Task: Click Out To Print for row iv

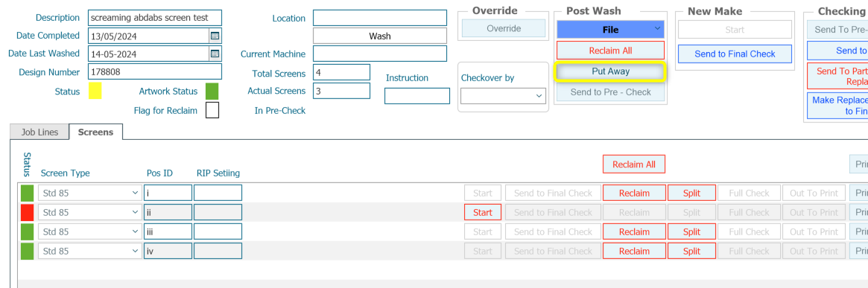Action: point(814,251)
